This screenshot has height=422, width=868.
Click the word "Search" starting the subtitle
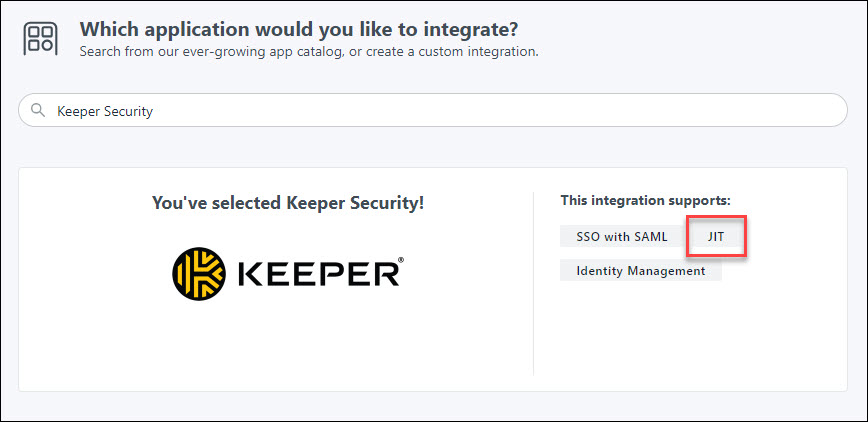coord(100,51)
